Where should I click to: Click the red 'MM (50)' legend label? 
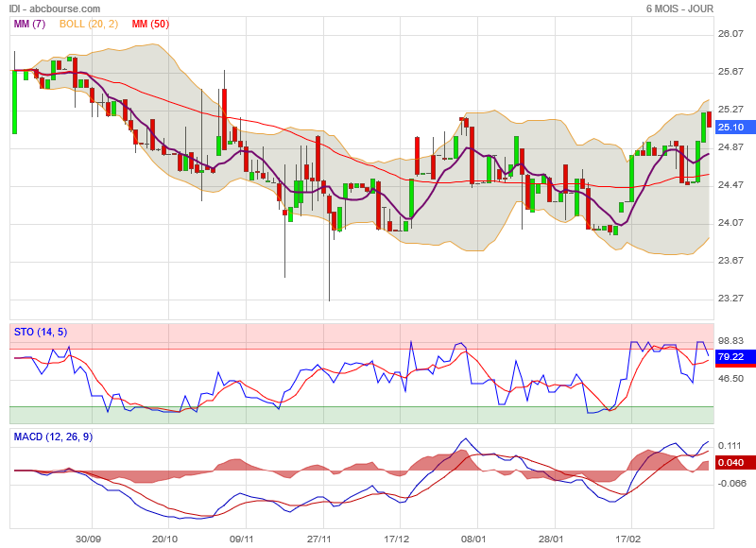pyautogui.click(x=150, y=24)
